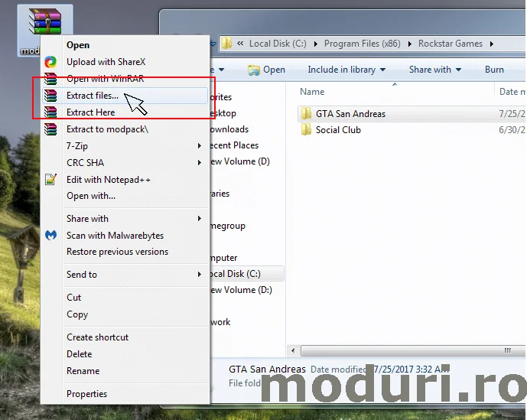This screenshot has width=527, height=420.
Task: Open Include in library dropdown
Action: pyautogui.click(x=346, y=70)
